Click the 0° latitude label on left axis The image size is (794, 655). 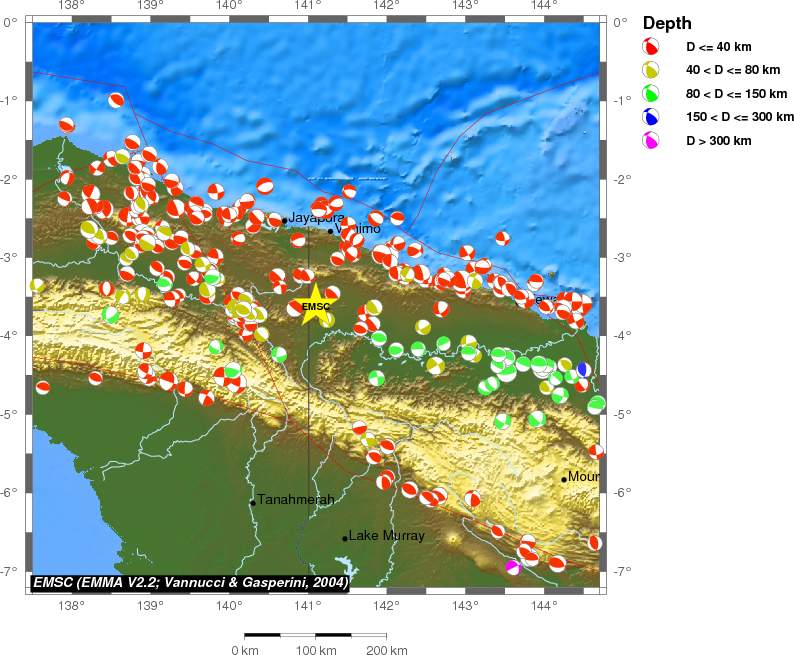point(11,22)
